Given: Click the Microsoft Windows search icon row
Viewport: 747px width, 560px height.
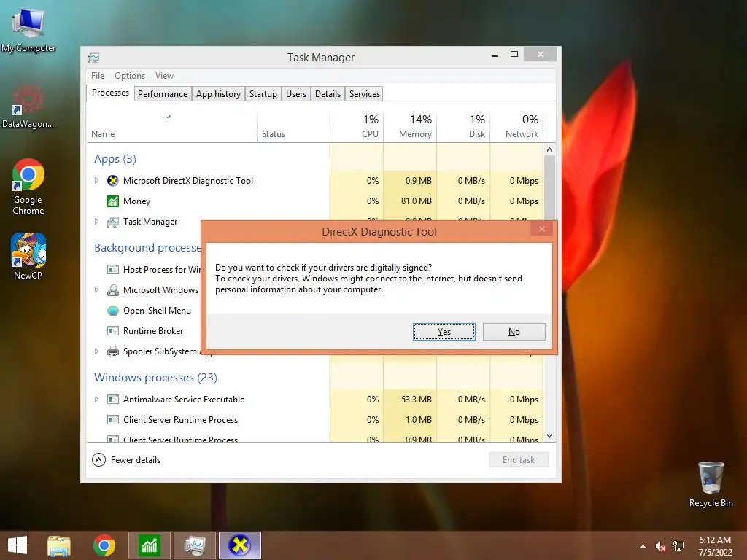Looking at the screenshot, I should 113,290.
